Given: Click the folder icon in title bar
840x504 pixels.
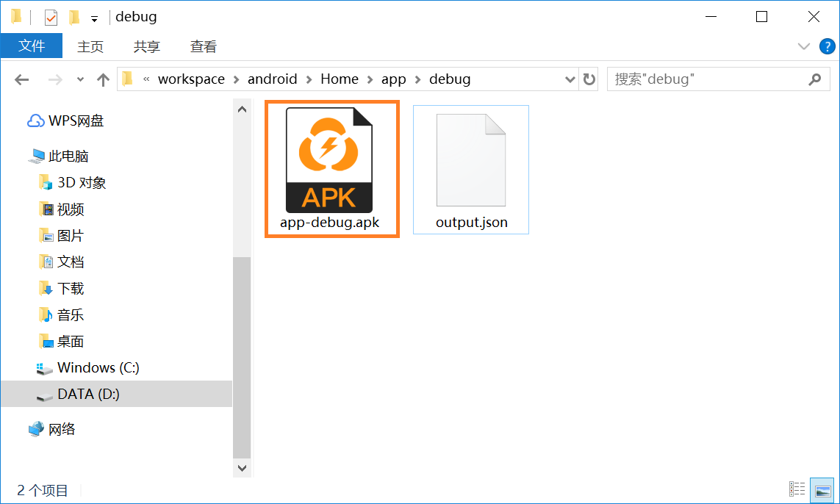Looking at the screenshot, I should [16, 17].
